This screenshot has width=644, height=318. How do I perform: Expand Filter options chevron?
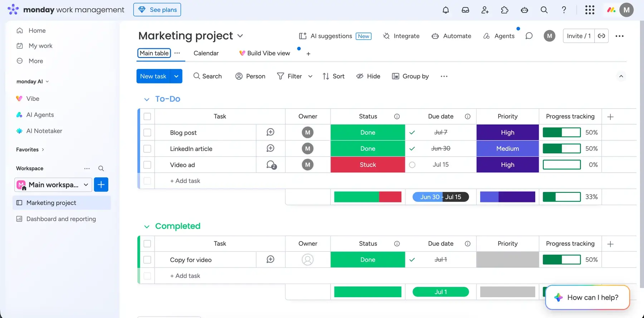(310, 76)
